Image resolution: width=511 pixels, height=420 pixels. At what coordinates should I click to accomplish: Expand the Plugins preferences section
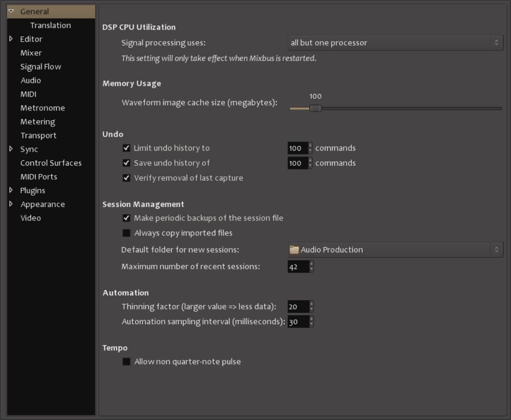pyautogui.click(x=11, y=190)
